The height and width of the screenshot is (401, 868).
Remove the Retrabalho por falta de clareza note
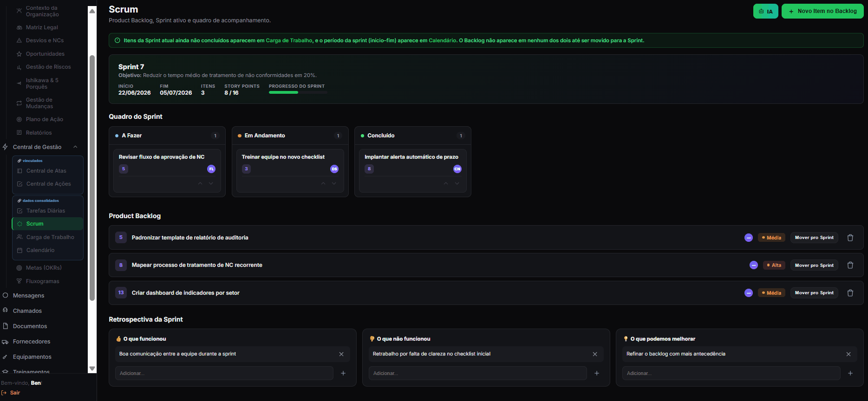[595, 354]
